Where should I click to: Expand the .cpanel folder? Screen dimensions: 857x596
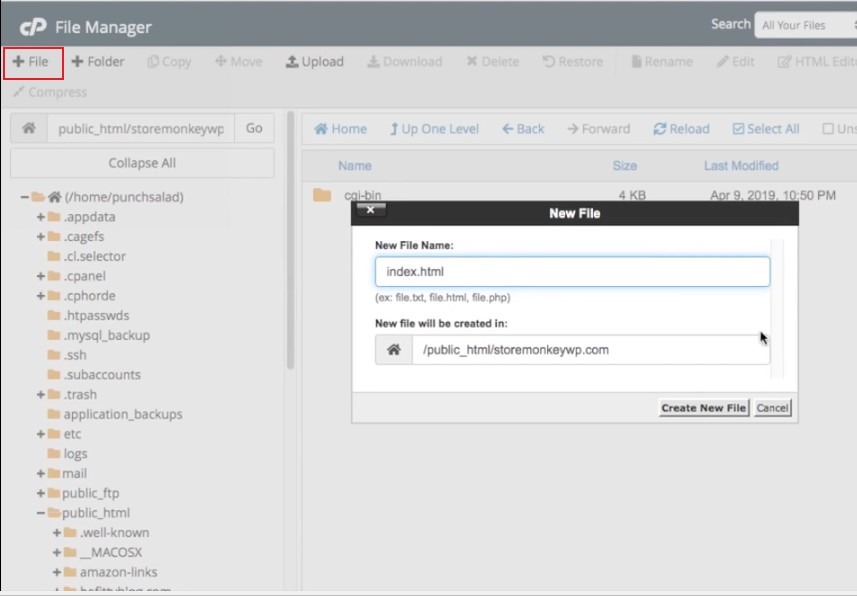[x=40, y=276]
